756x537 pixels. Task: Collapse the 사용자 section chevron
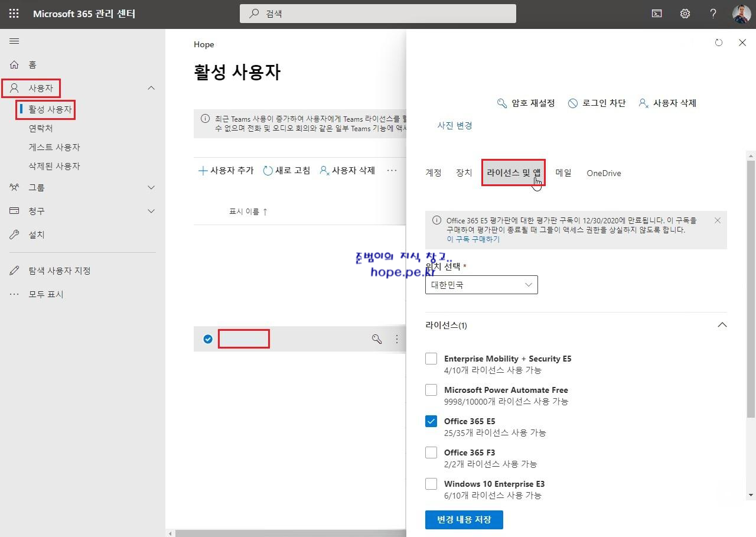pos(151,88)
